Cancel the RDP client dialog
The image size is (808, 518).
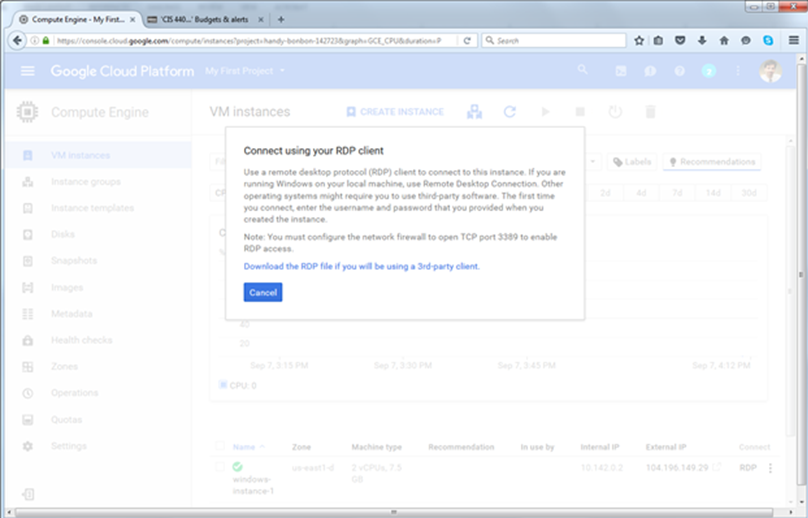[x=263, y=292]
